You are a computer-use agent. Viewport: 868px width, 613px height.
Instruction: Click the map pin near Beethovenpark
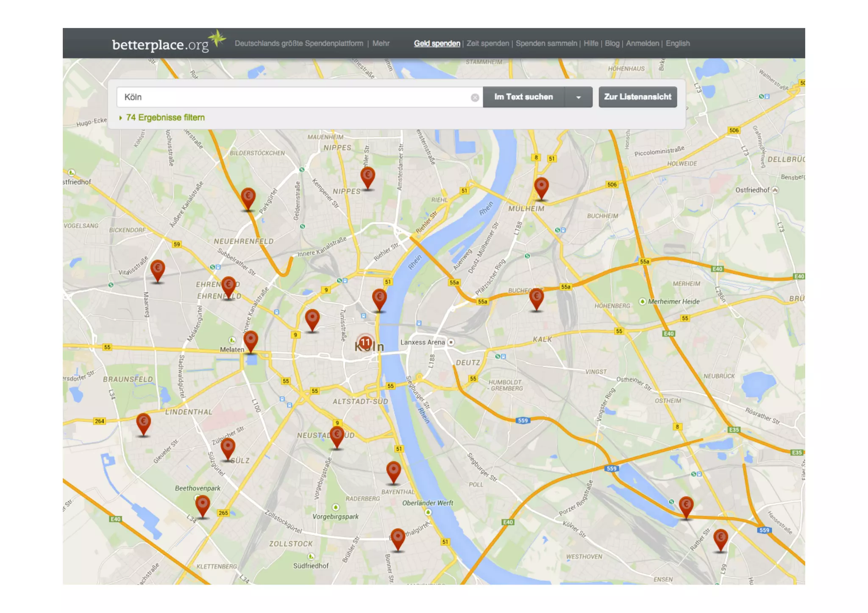pos(203,505)
